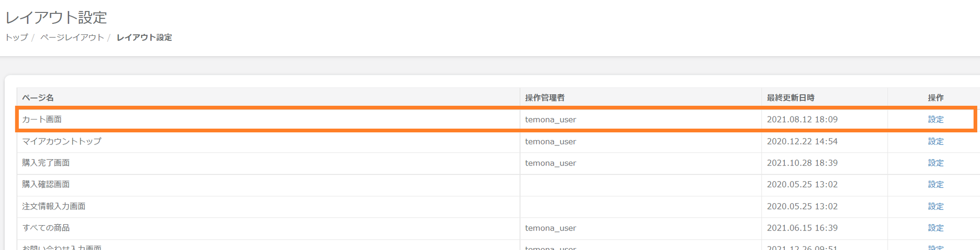This screenshot has height=250, width=980.
Task: Open 設定 for 注文情報入力画面
Action: tap(935, 207)
